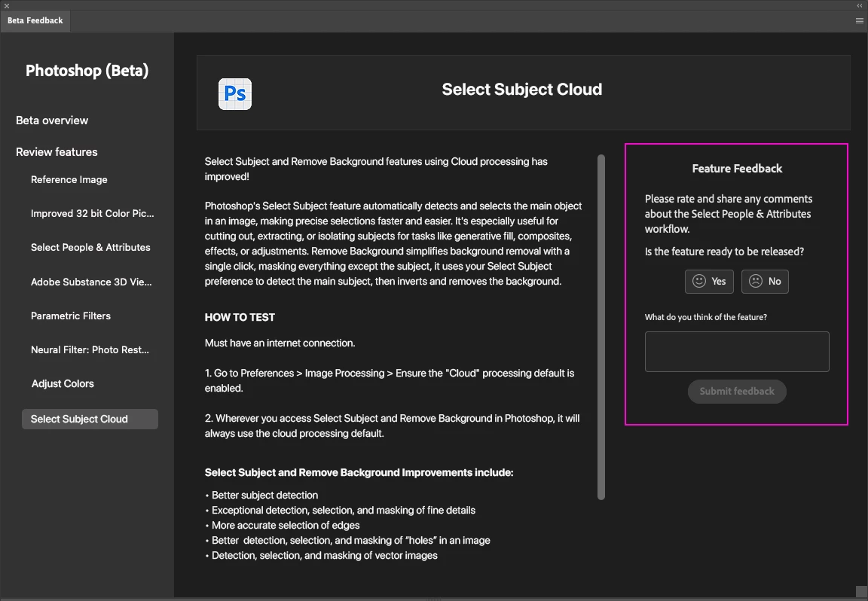Click the Select Subject Cloud heading

[x=521, y=89]
